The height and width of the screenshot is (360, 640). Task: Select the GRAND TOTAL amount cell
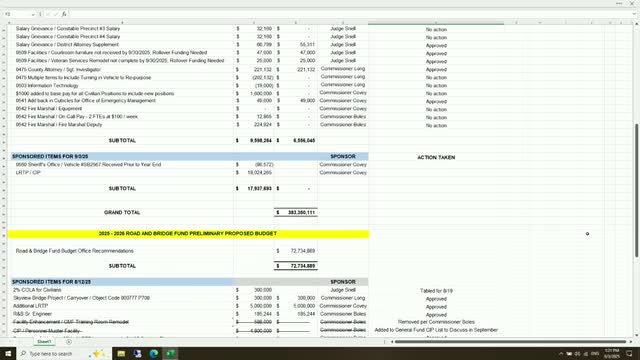(296, 212)
